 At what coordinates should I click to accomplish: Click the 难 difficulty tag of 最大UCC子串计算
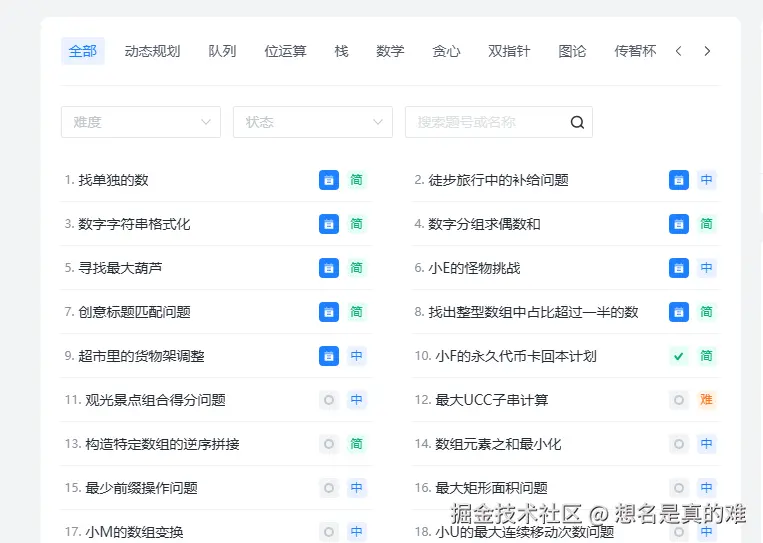pos(707,400)
